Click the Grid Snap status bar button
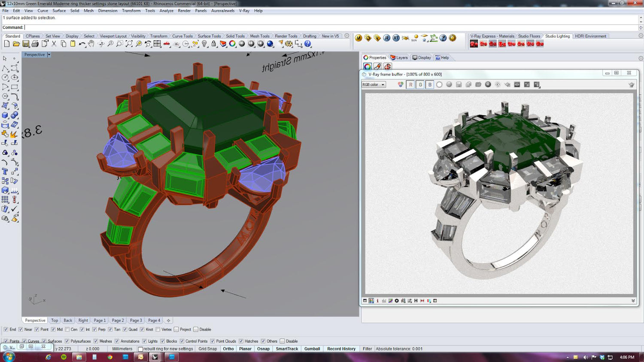The image size is (644, 362). pos(207,349)
